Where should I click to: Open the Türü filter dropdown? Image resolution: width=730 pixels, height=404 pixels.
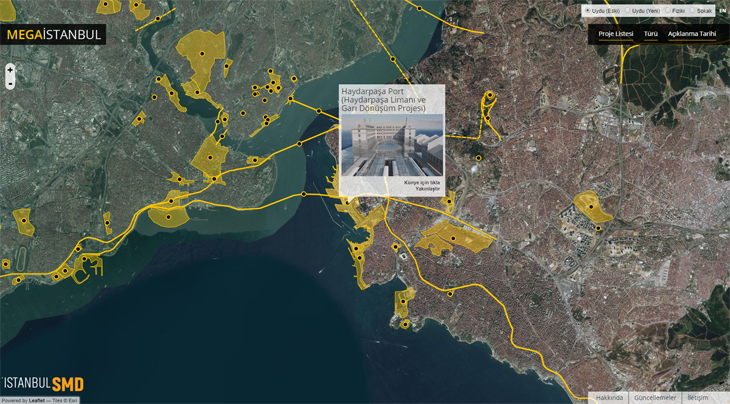650,34
